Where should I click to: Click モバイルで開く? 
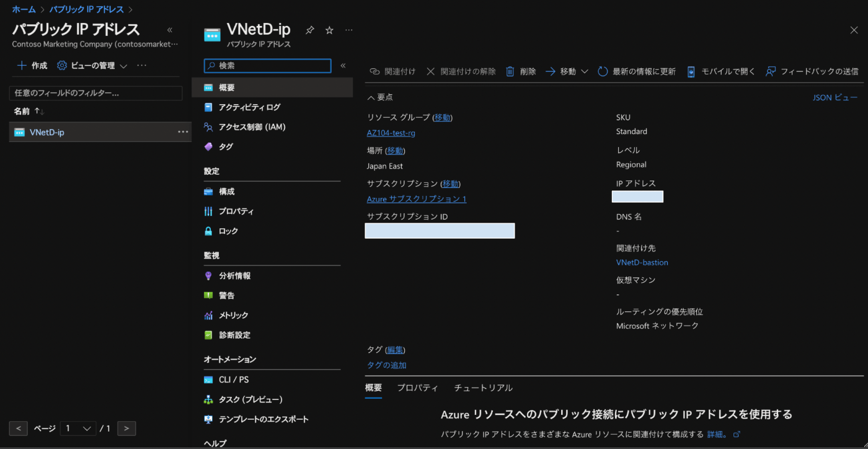tap(721, 71)
